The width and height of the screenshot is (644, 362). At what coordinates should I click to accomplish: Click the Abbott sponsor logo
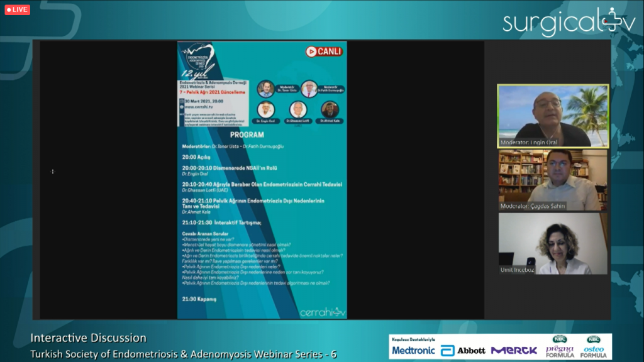[x=463, y=351]
